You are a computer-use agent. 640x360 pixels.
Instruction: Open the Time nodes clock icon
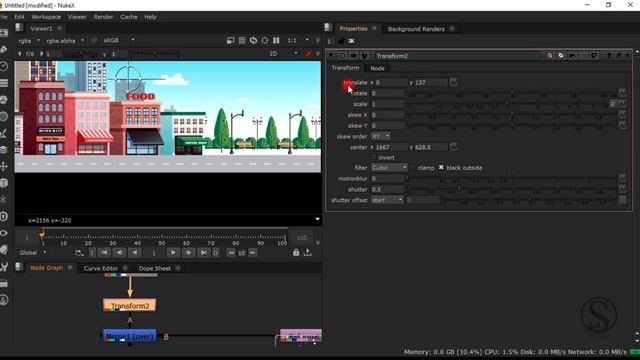point(4,66)
